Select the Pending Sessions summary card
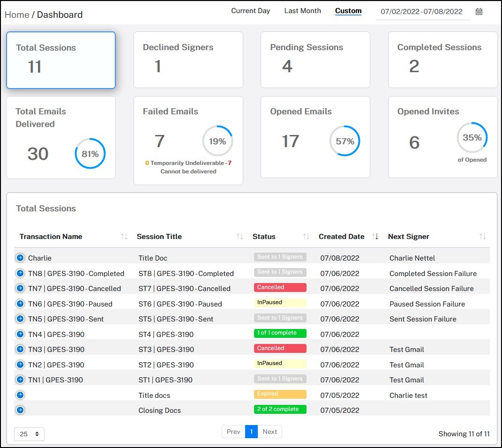The width and height of the screenshot is (502, 448). pos(315,60)
